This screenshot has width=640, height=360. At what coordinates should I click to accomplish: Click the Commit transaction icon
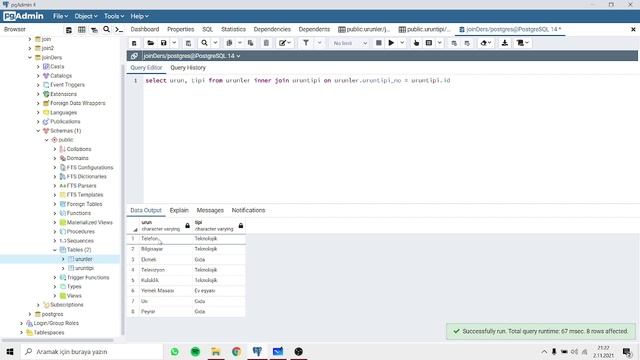(454, 43)
